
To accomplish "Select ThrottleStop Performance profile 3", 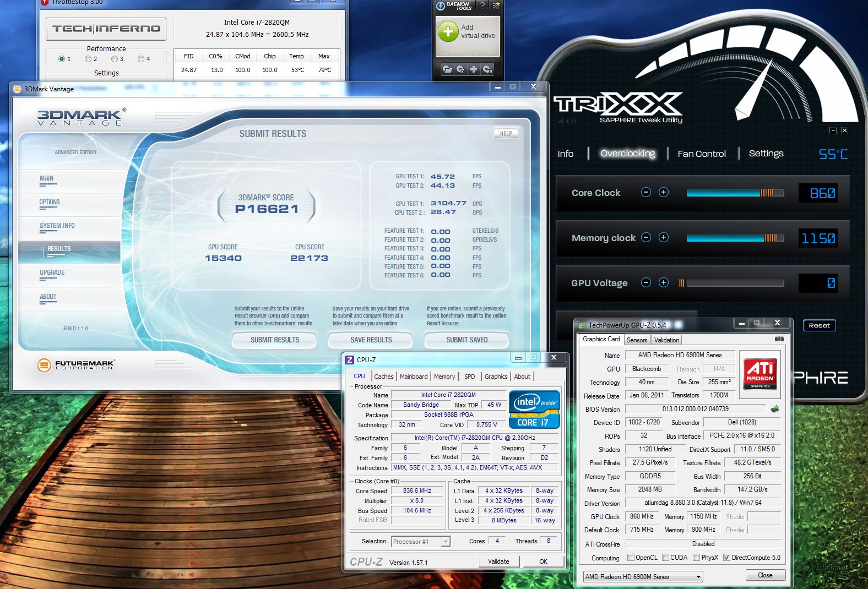I will 115,59.
